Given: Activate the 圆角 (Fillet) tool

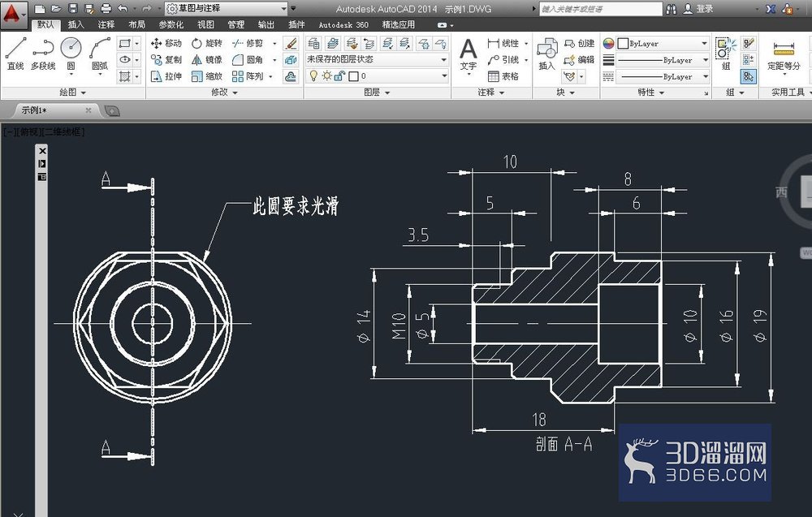Looking at the screenshot, I should pos(248,59).
